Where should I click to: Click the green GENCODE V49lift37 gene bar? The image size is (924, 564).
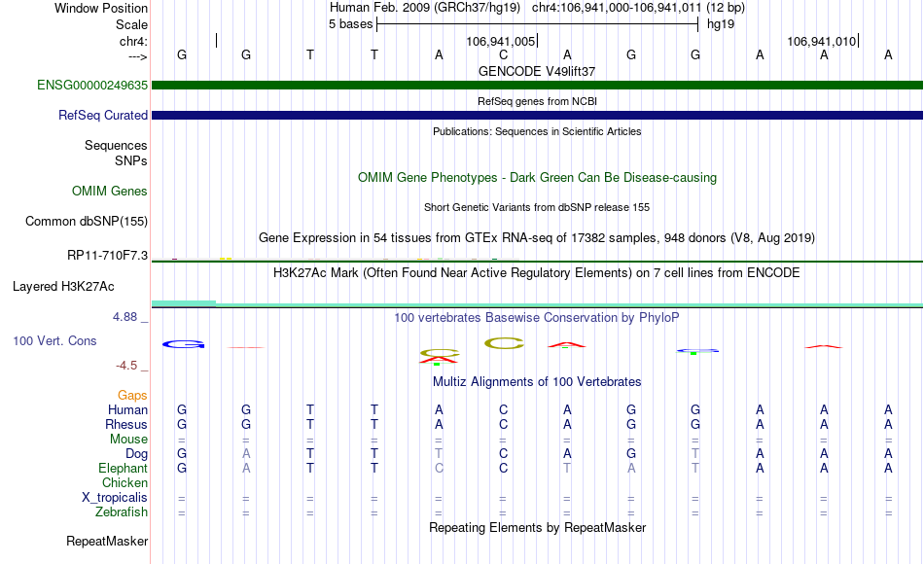537,85
